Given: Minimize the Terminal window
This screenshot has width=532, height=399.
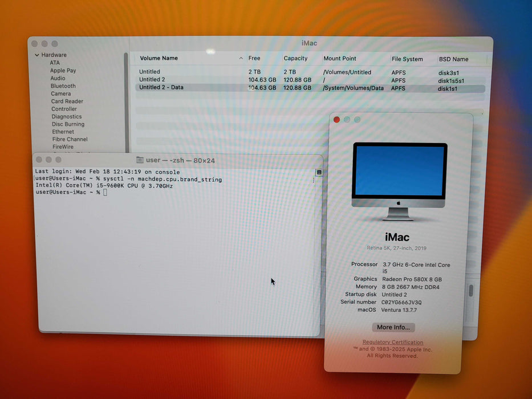Looking at the screenshot, I should point(49,160).
